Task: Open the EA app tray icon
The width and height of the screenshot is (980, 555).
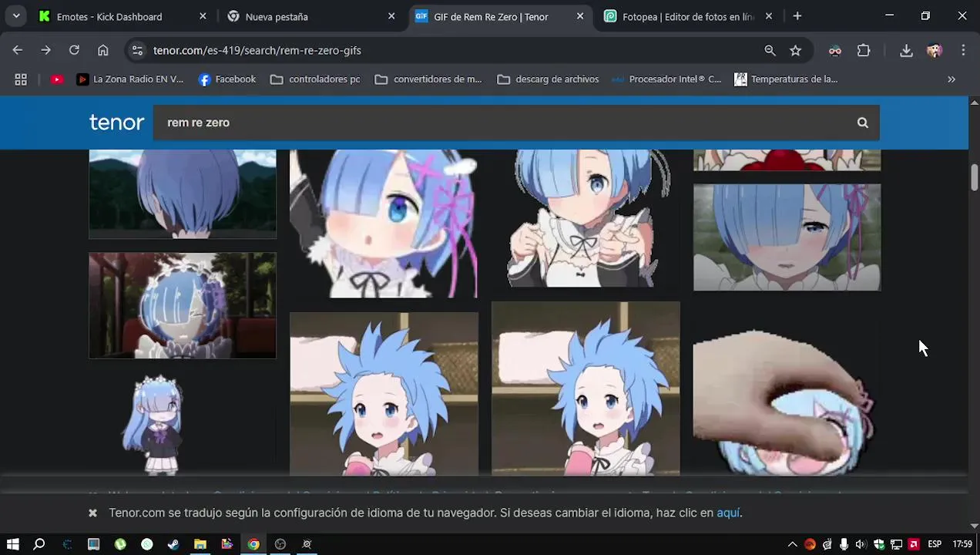Action: click(x=810, y=544)
